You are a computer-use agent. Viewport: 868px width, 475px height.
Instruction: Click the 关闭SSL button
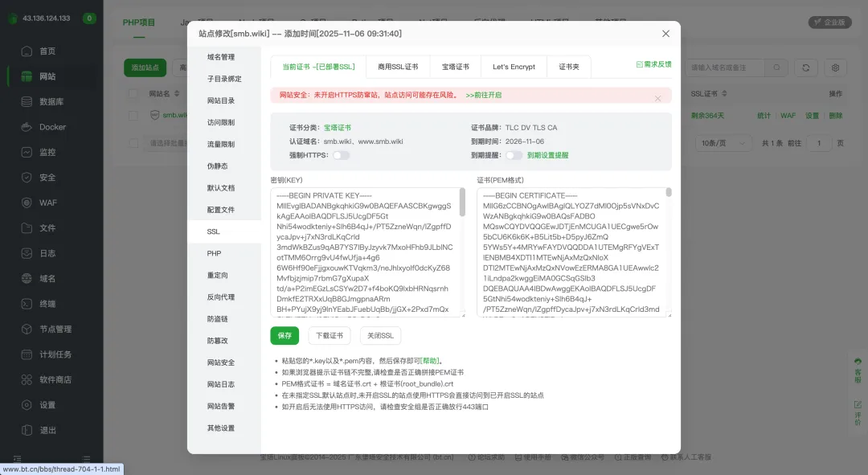(x=380, y=335)
